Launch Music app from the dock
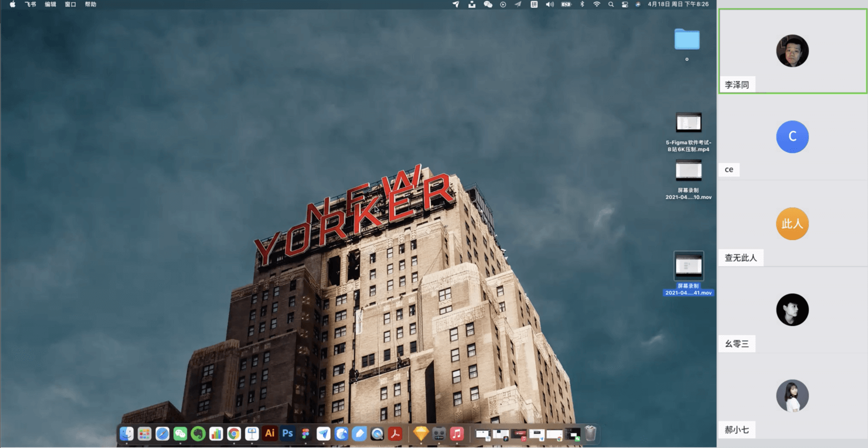The width and height of the screenshot is (868, 448). [x=457, y=434]
